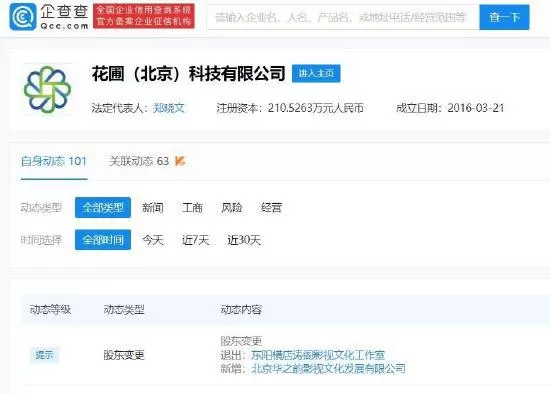Show dynamics from 近7天
550x394 pixels.
click(195, 240)
